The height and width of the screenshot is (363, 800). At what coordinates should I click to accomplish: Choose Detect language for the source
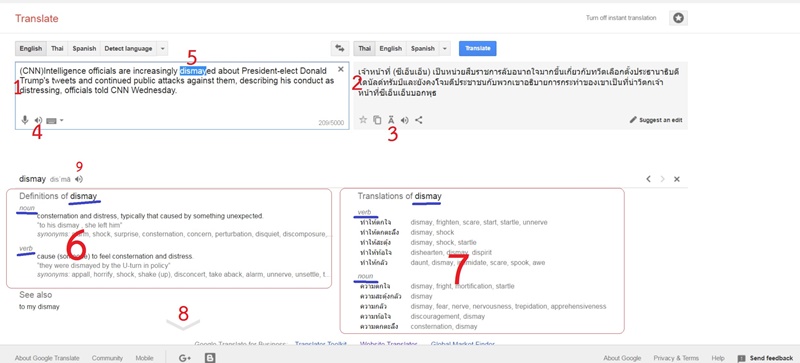coord(128,49)
